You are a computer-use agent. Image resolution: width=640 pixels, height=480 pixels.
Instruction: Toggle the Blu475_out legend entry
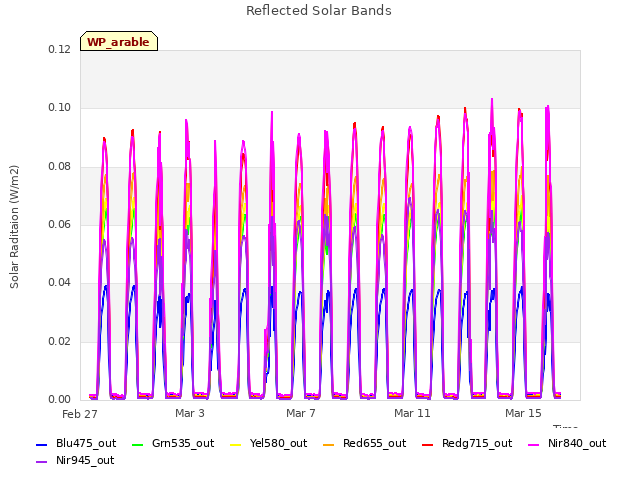[76, 444]
